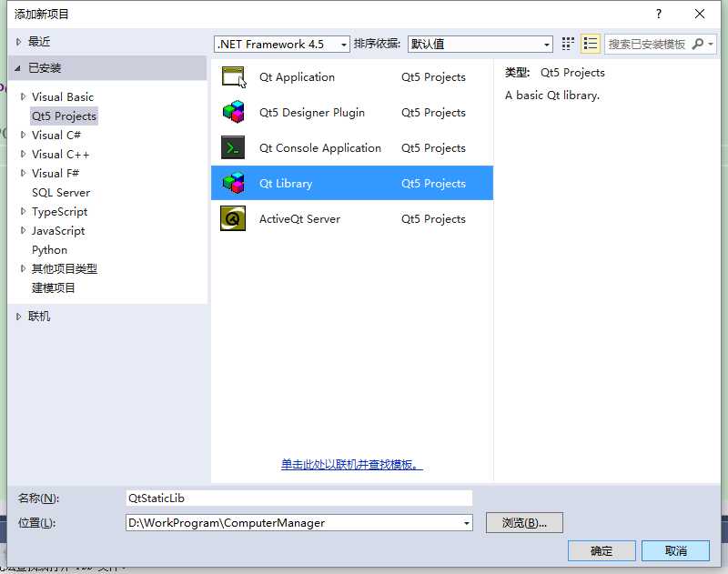Click the Qt Console Application name text
The width and height of the screenshot is (728, 574).
point(320,148)
